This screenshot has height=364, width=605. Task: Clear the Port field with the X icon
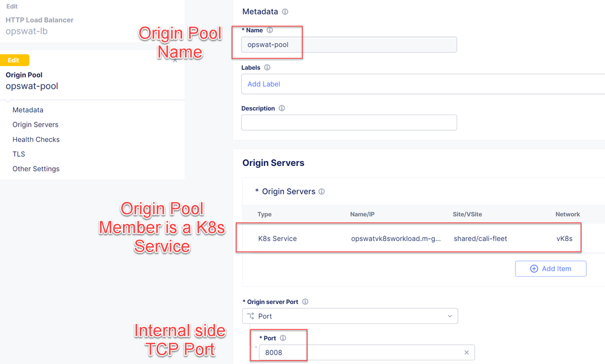(466, 352)
